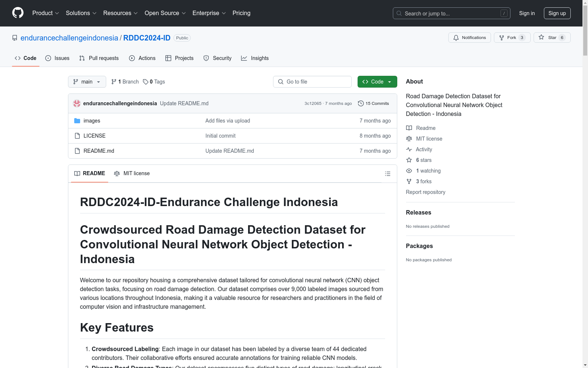Open the LICENSE file
The width and height of the screenshot is (588, 368).
(x=94, y=136)
